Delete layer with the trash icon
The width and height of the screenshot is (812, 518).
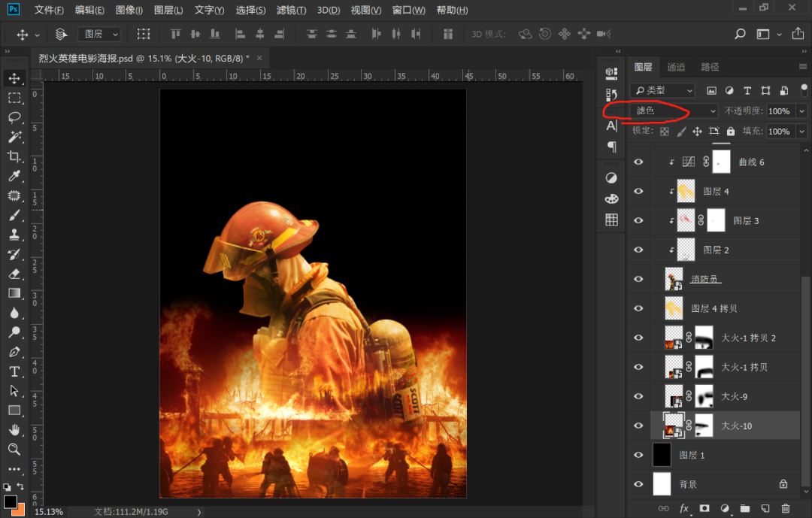[786, 508]
